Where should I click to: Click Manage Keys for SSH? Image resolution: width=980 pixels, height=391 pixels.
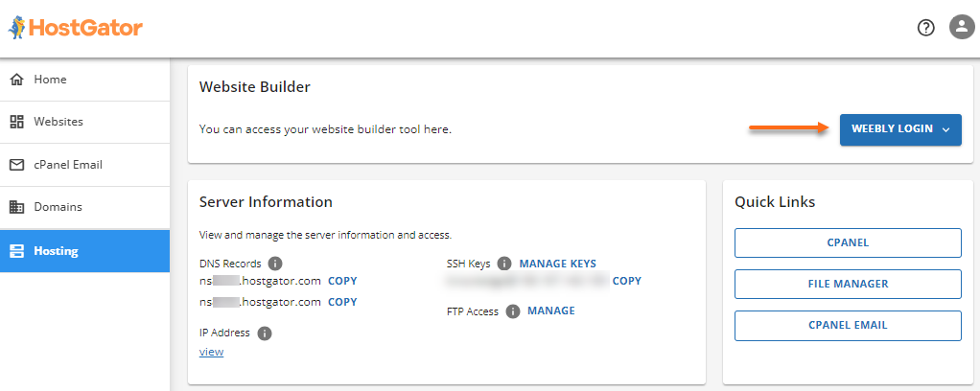point(557,264)
